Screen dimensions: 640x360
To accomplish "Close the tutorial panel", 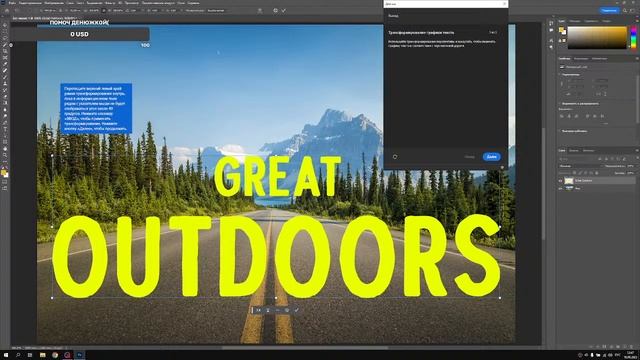I will click(504, 4).
